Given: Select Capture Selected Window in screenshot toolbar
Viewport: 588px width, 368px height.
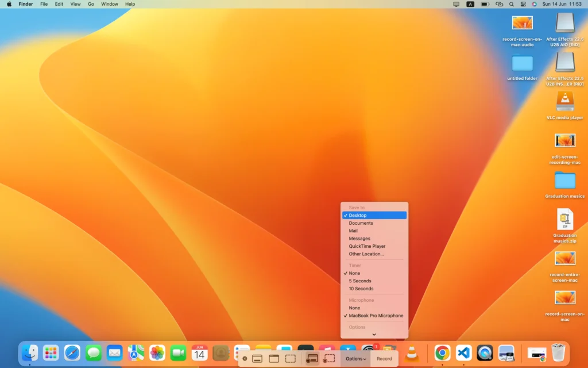Looking at the screenshot, I should coord(274,359).
